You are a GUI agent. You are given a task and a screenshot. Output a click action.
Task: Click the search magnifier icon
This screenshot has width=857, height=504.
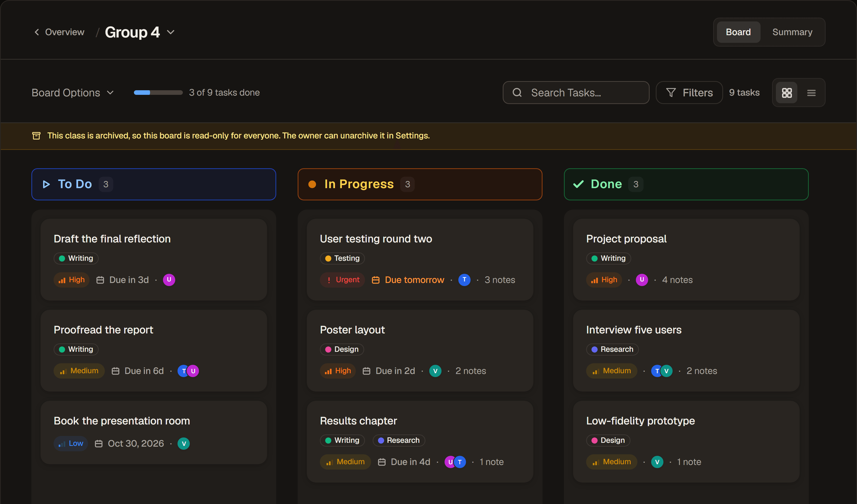click(x=517, y=93)
